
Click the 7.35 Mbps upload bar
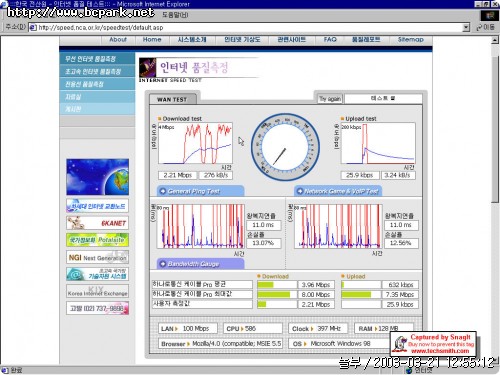coord(361,294)
